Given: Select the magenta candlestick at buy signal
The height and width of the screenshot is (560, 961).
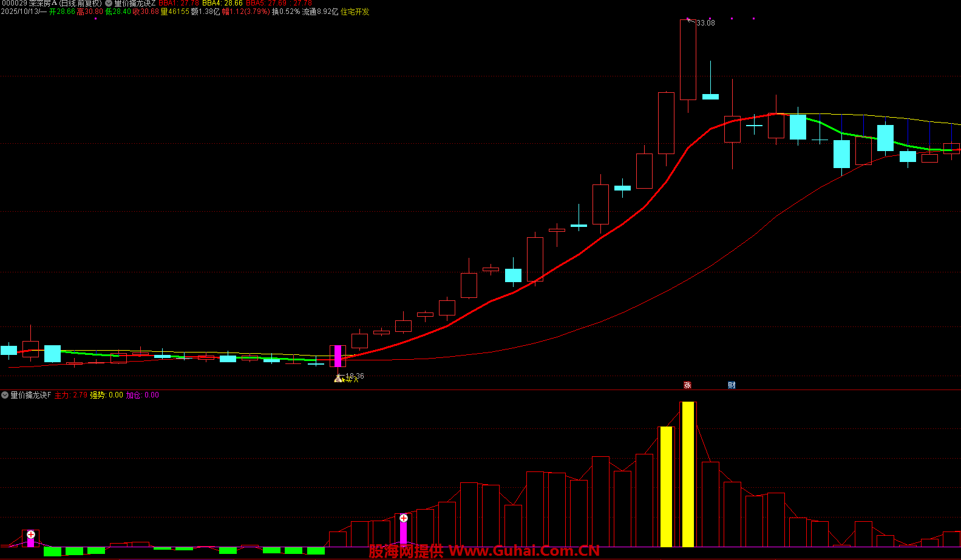Looking at the screenshot, I should (338, 356).
